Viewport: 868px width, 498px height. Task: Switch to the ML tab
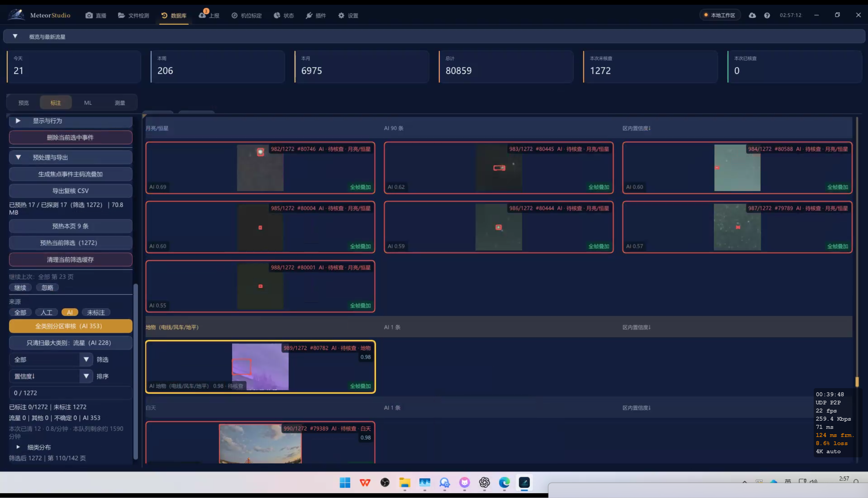pos(88,103)
